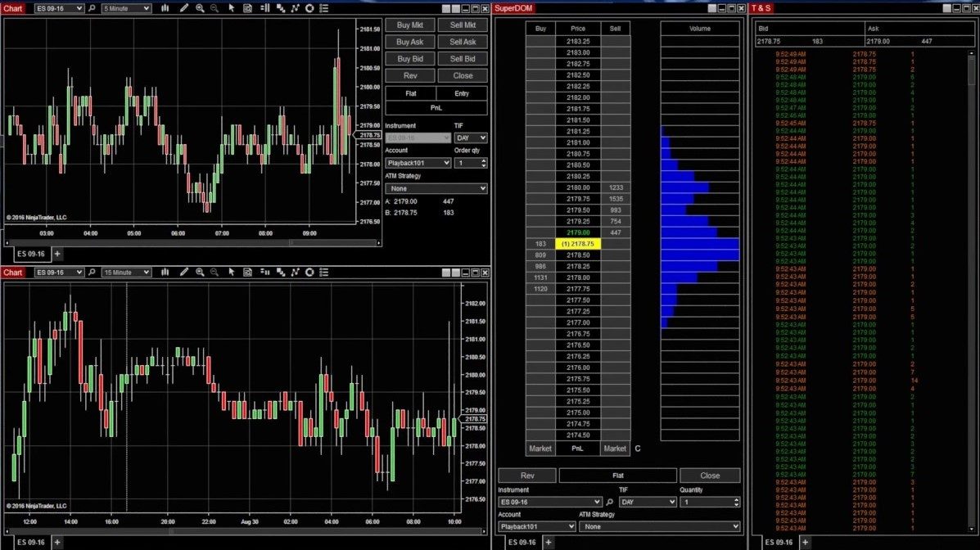Open ATM Strategy None dropdown in Chart Trader
This screenshot has height=550, width=980.
[x=436, y=188]
